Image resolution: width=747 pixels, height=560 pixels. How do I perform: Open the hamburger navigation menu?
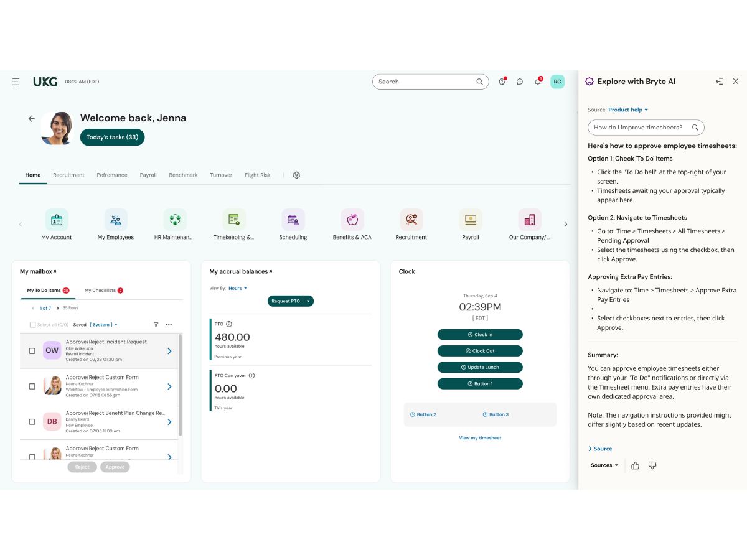(16, 82)
